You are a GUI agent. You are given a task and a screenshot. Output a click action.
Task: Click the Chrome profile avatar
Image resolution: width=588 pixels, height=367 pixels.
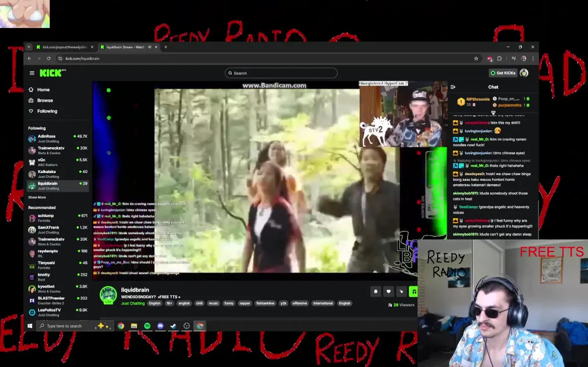click(x=523, y=59)
